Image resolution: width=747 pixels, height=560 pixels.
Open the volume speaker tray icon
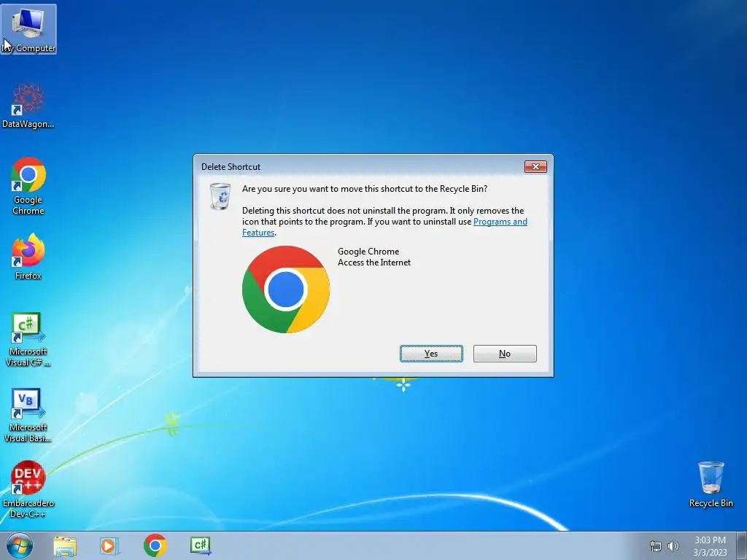tap(673, 546)
